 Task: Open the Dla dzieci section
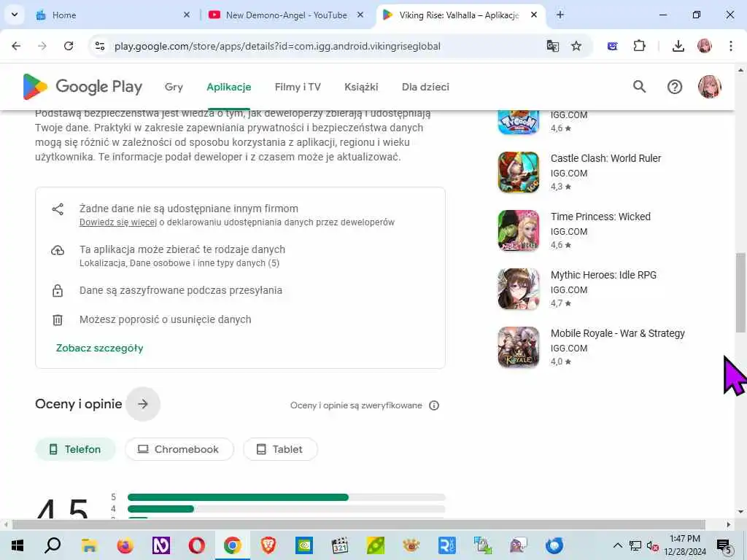tap(425, 87)
